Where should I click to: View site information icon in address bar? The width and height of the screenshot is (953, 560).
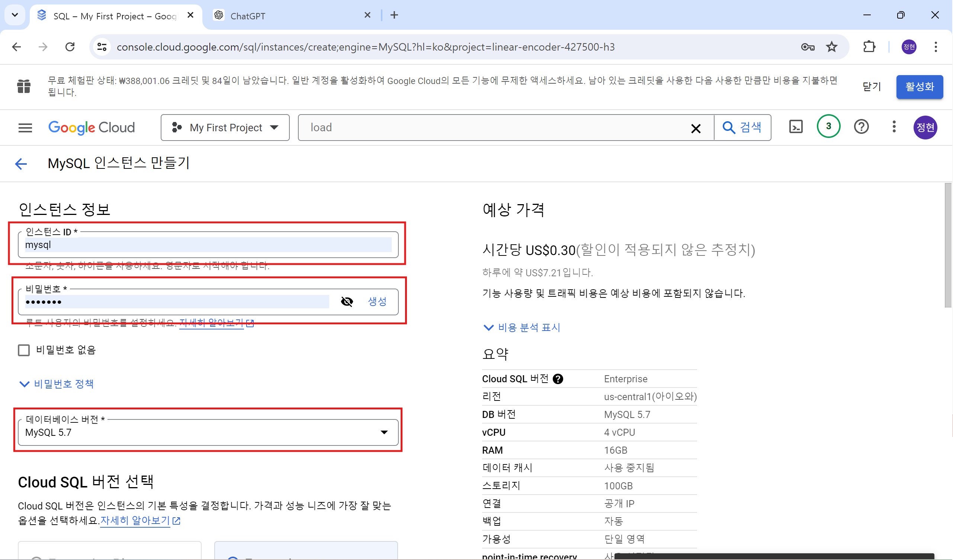point(102,47)
